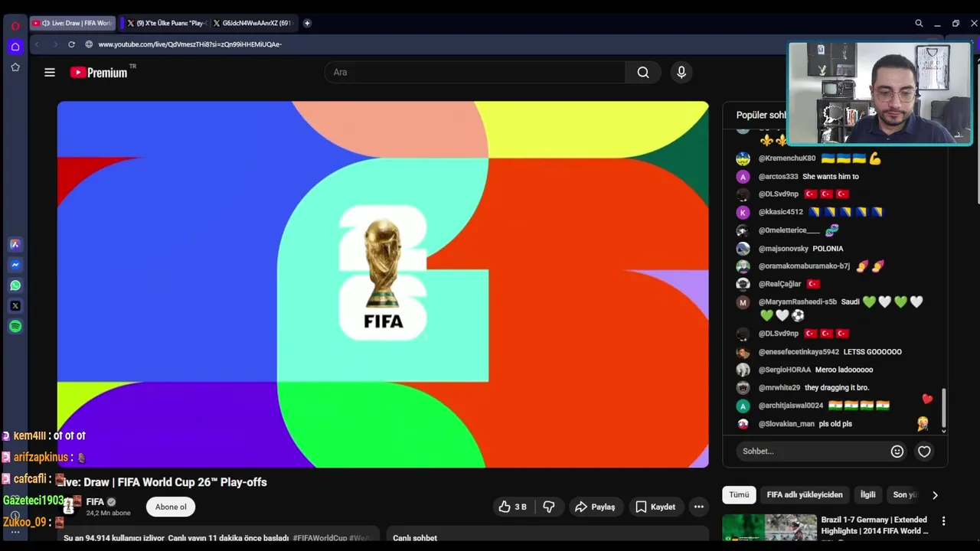Screen dimensions: 980x551
Task: Click the Ara search field
Action: pos(475,72)
